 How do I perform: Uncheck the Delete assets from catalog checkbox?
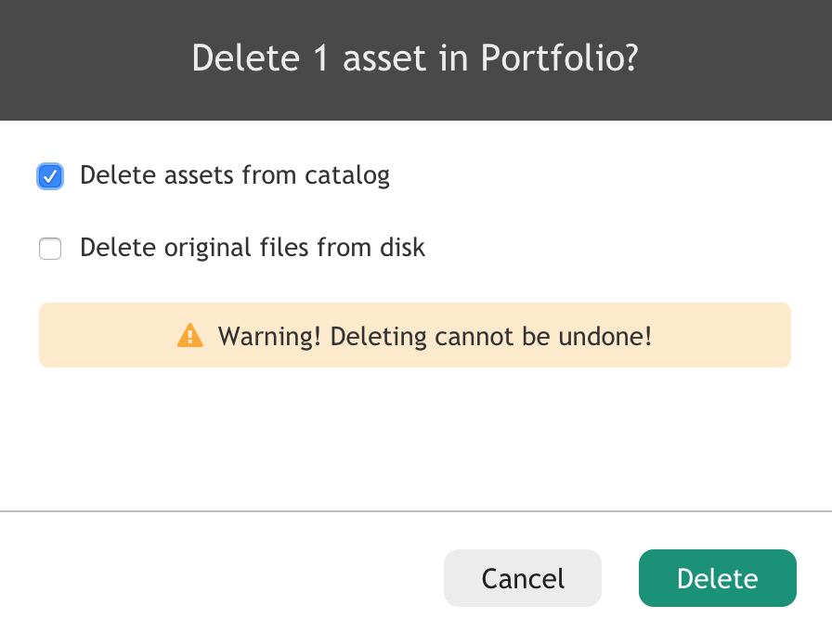click(x=50, y=176)
